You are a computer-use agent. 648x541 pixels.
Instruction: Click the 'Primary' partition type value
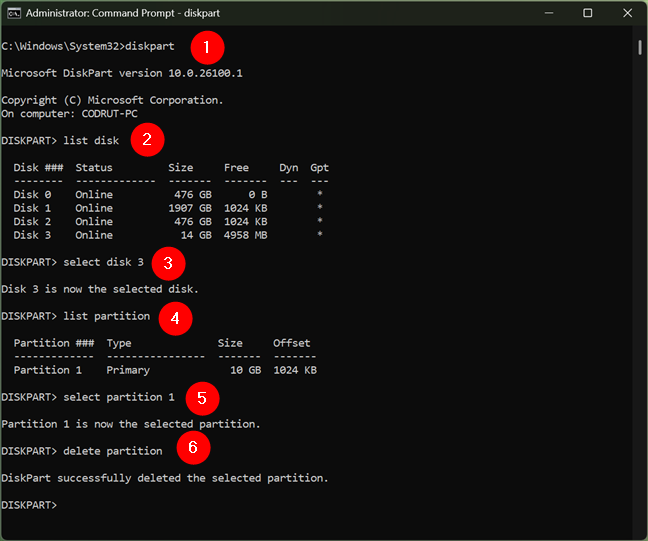128,371
